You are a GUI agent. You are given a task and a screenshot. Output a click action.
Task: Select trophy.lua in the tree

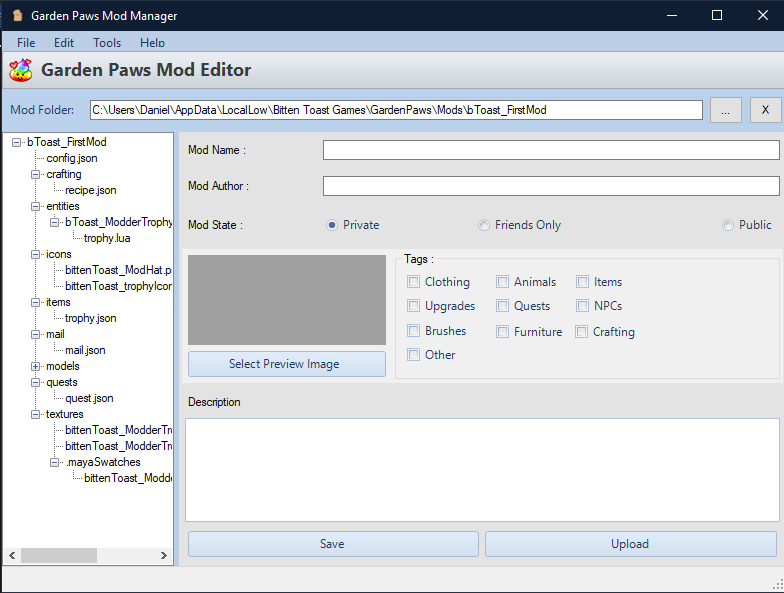[x=107, y=238]
